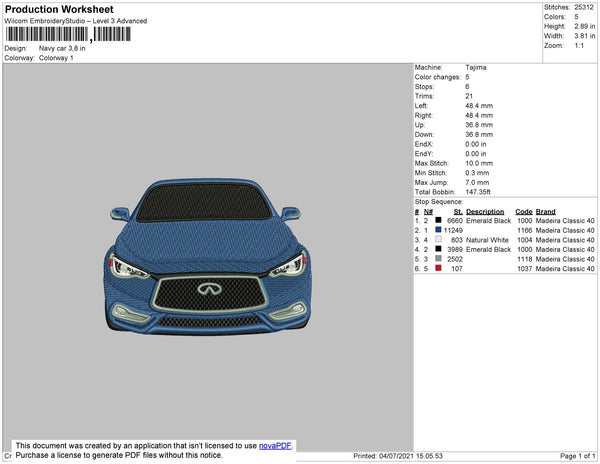The width and height of the screenshot is (600, 464).
Task: Click the Code column header
Action: click(523, 212)
